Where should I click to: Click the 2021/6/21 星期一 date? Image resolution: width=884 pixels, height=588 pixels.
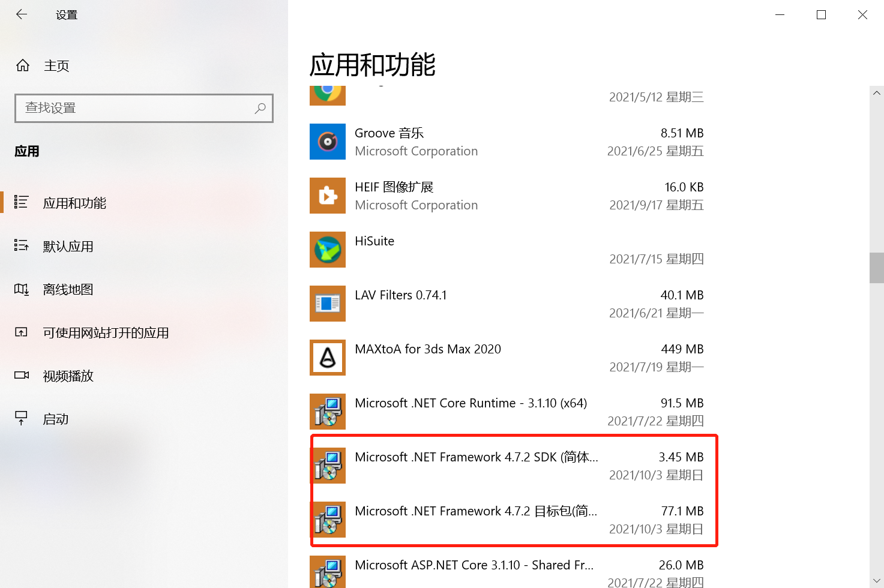click(x=657, y=313)
